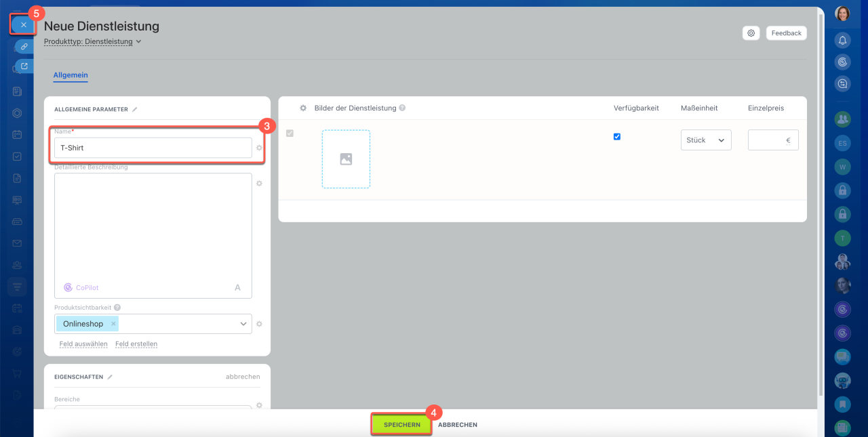Edit Allgemeine Parameter section title pencil
This screenshot has width=868, height=437.
[135, 109]
